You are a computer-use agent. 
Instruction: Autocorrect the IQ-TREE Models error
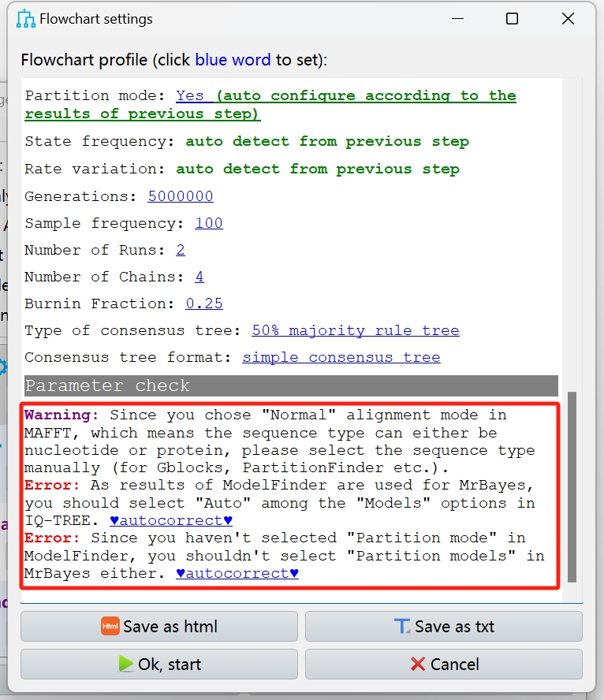point(171,520)
